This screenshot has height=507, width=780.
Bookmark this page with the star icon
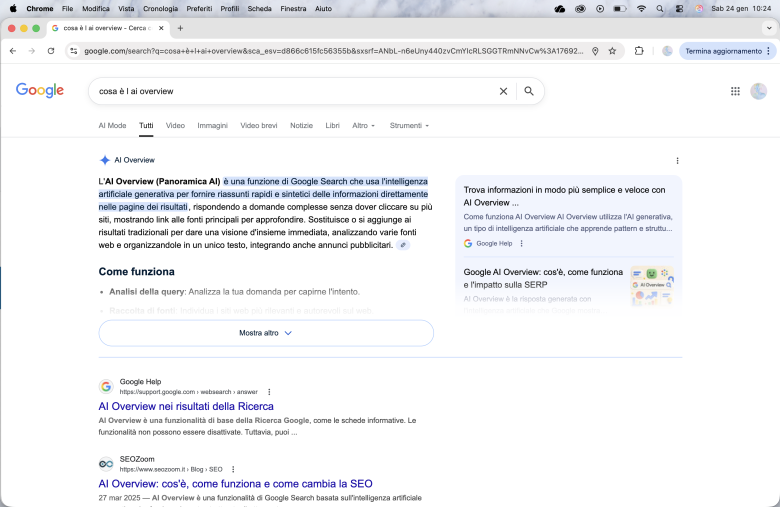click(x=612, y=51)
